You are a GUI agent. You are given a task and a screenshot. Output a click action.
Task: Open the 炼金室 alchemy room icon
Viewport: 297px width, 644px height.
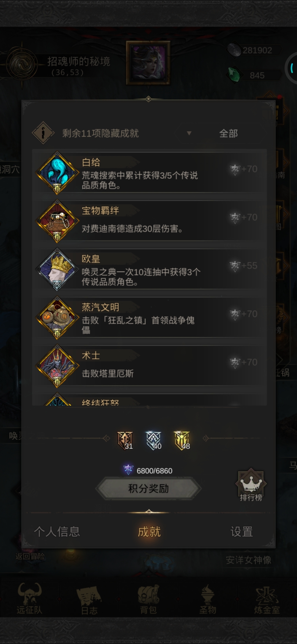tap(267, 598)
